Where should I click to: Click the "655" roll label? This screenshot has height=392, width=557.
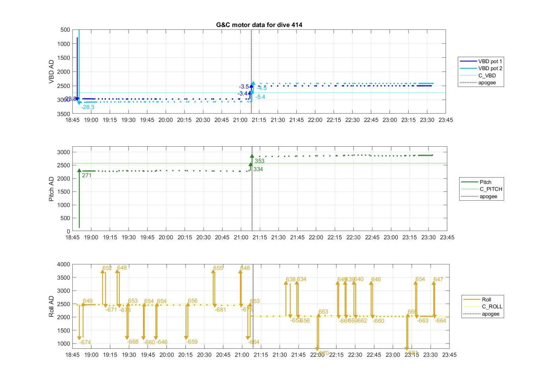tap(218, 268)
